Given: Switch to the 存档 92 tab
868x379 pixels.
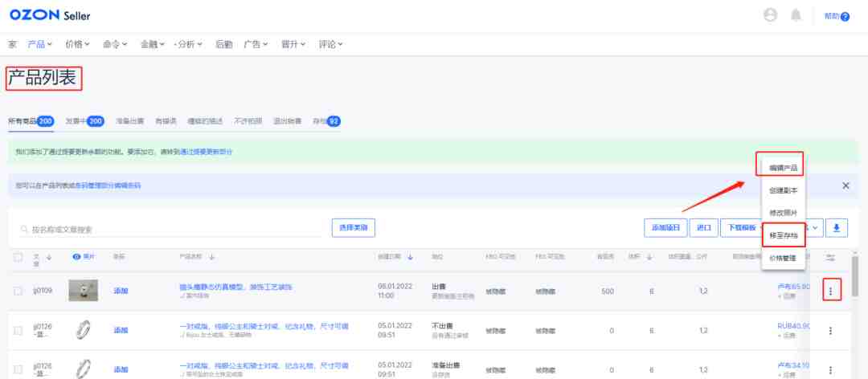Looking at the screenshot, I should 326,121.
